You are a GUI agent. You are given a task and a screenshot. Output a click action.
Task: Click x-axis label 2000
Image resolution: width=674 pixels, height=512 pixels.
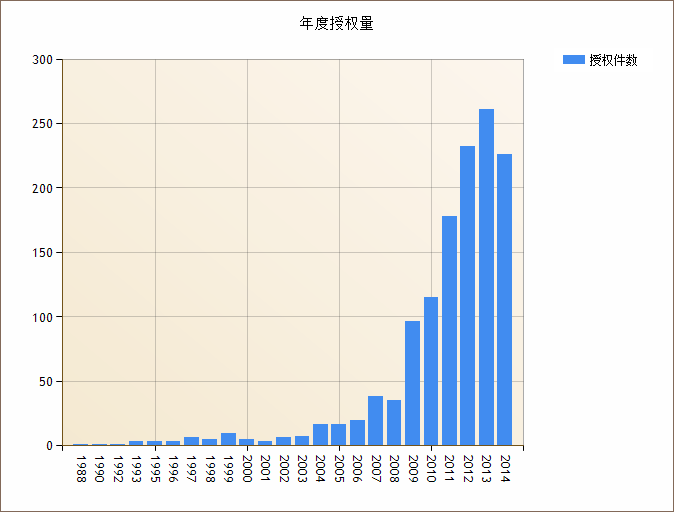(247, 469)
